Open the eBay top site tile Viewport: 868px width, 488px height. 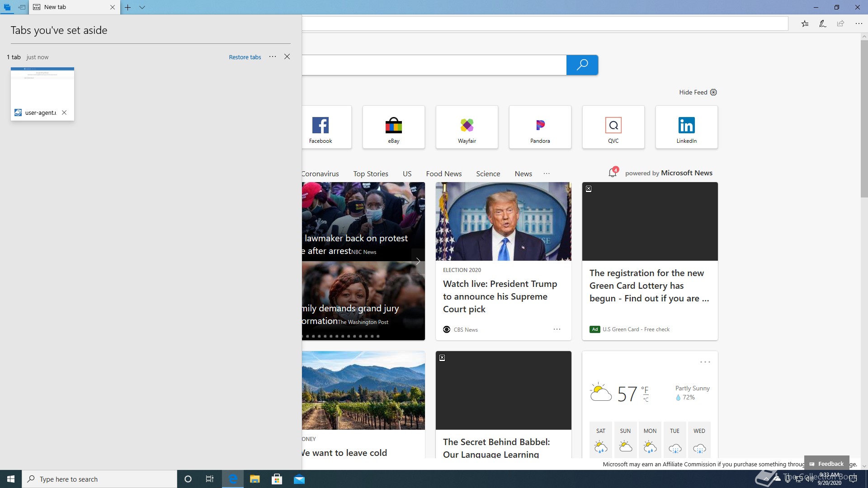coord(394,127)
